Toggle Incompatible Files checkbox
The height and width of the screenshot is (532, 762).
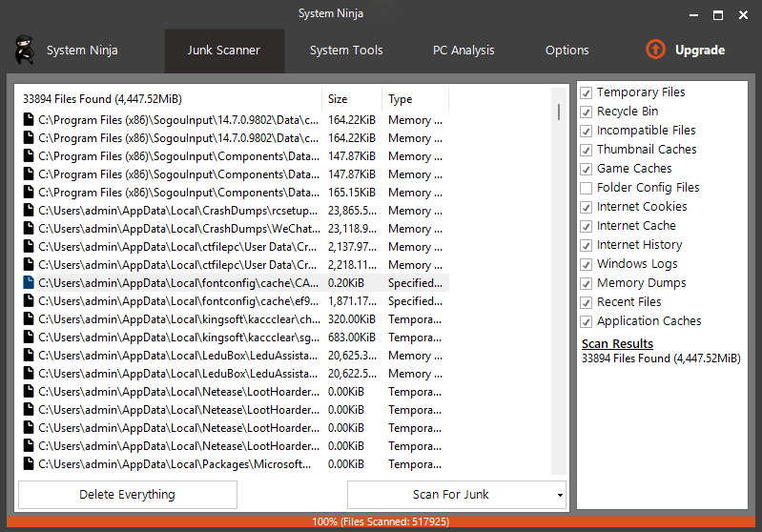pyautogui.click(x=587, y=131)
